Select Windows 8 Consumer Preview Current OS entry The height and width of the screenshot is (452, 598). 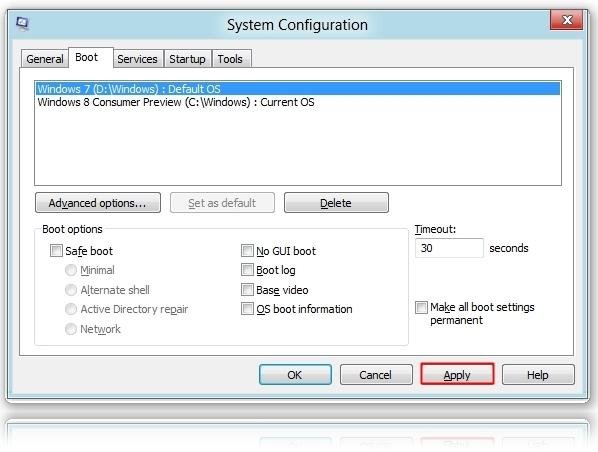298,102
